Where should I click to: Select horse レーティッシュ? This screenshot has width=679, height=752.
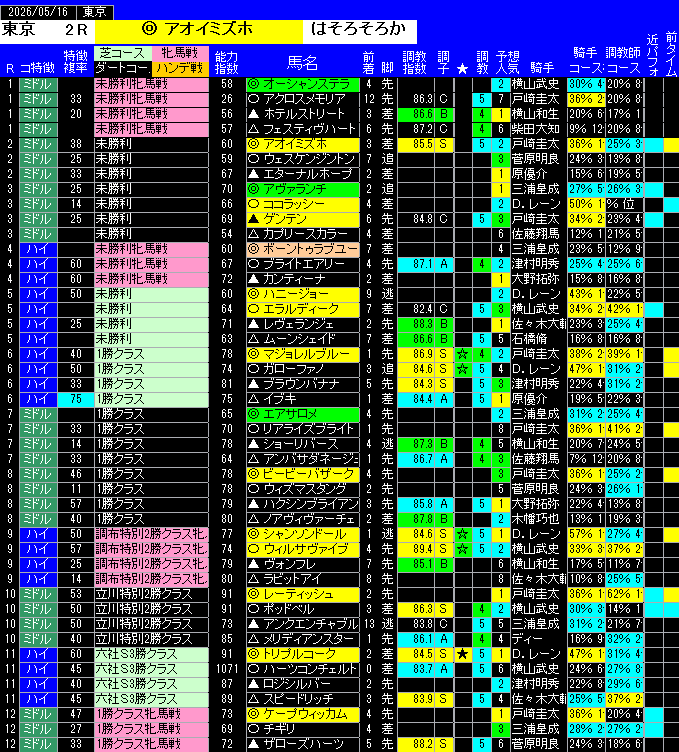[x=303, y=594]
